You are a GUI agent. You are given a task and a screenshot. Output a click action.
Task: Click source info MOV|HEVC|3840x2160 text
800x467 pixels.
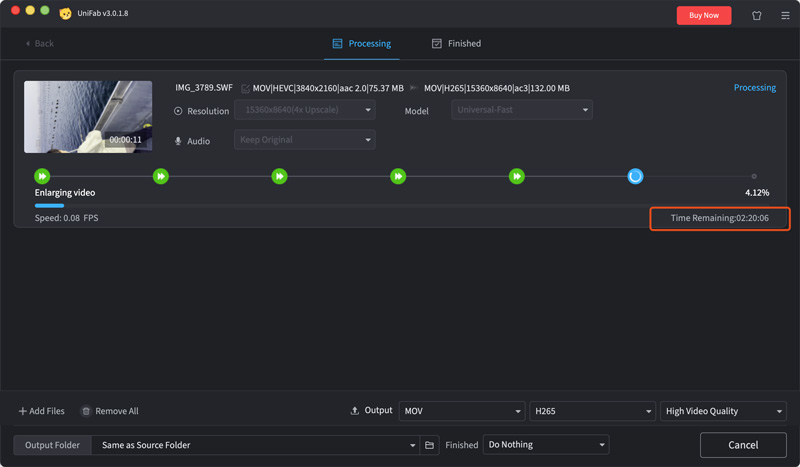click(328, 88)
